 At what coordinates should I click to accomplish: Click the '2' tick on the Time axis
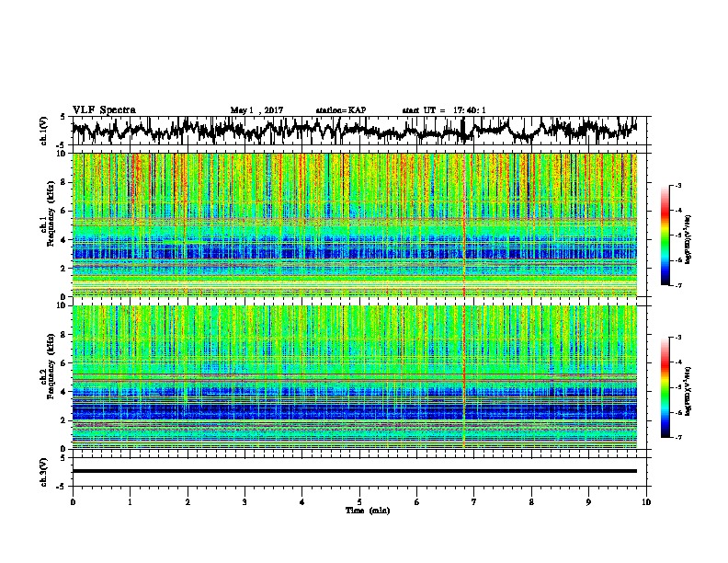(x=188, y=502)
